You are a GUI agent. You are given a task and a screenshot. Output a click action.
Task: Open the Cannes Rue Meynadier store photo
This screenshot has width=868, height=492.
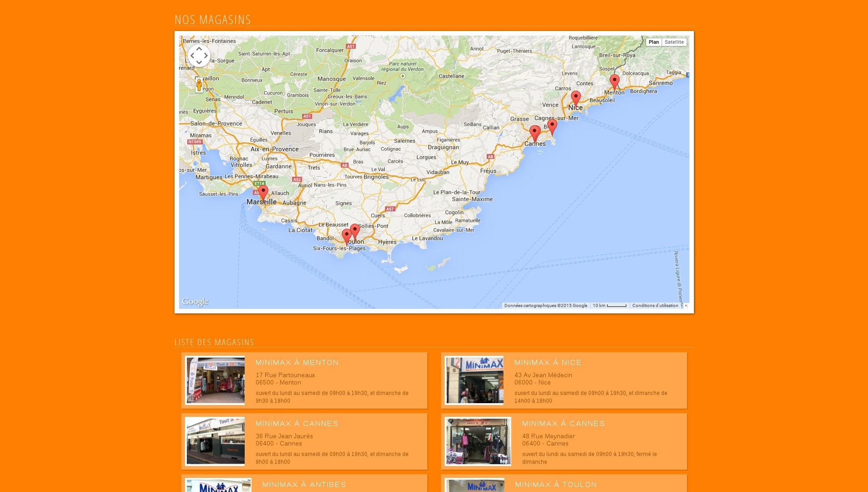(478, 441)
